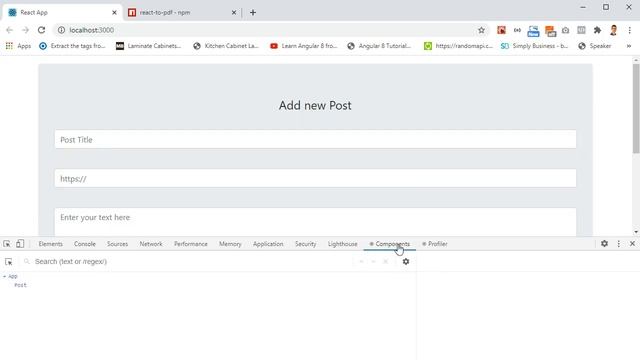Close the react-to-pdf npm tab
This screenshot has width=640, height=360.
[x=234, y=13]
